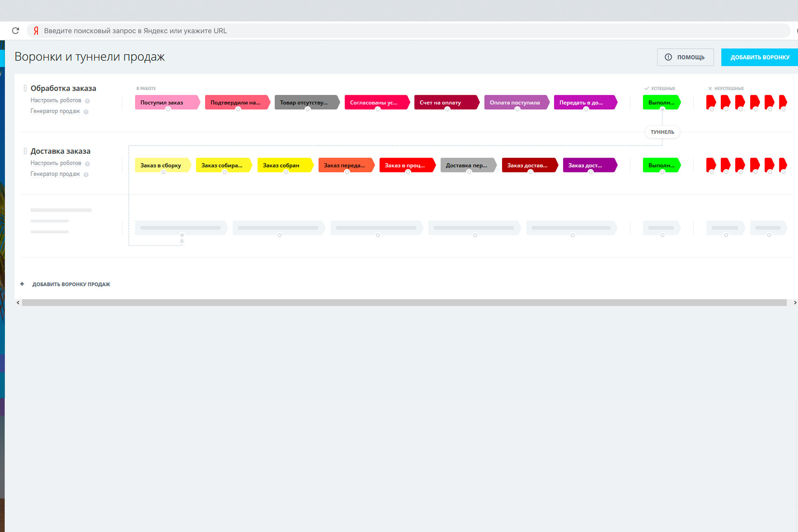Viewport: 798px width, 532px height.
Task: Grab the drag handle of Доставка заказа funnel
Action: [x=25, y=151]
